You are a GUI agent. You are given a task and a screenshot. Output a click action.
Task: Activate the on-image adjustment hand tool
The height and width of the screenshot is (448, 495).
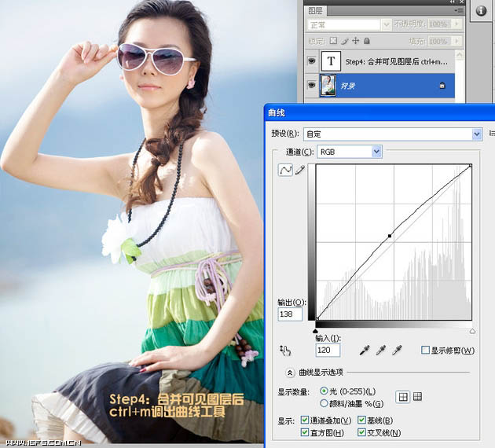[x=285, y=351]
